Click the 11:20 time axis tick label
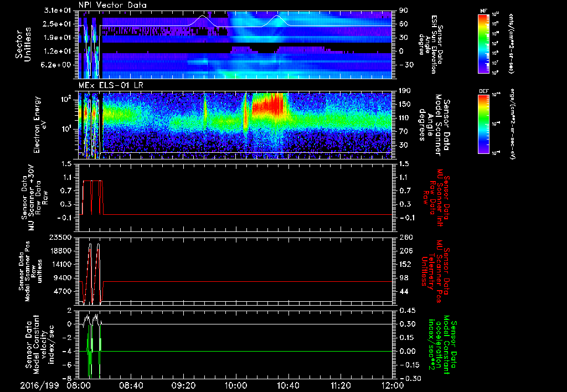Screen dimensions: 567x392 click(x=341, y=385)
